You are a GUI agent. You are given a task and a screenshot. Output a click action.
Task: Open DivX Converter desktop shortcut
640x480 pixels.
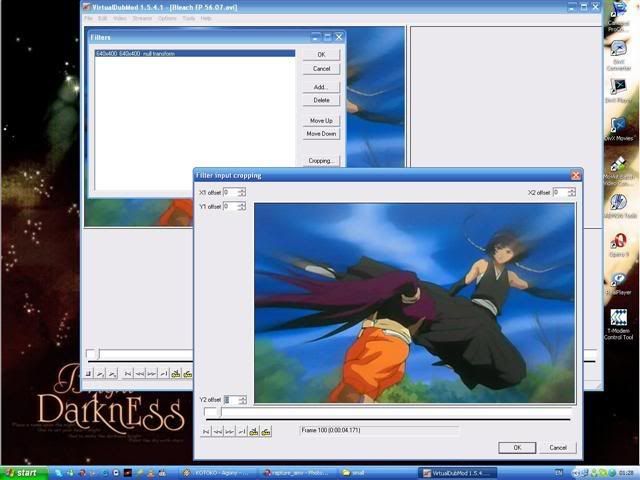point(619,56)
